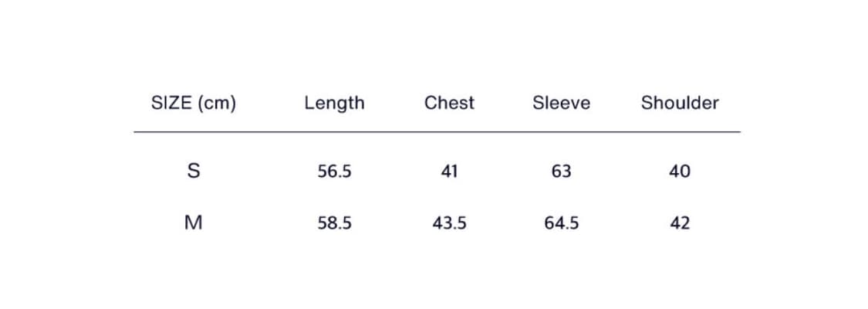This screenshot has height=309, width=868.
Task: Click the horizontal divider line under headers
Action: (x=437, y=132)
